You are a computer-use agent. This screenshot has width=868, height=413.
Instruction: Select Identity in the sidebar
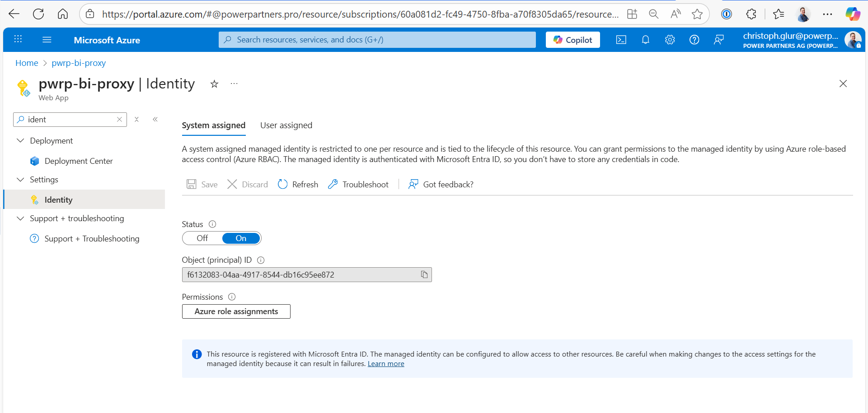tap(84, 200)
